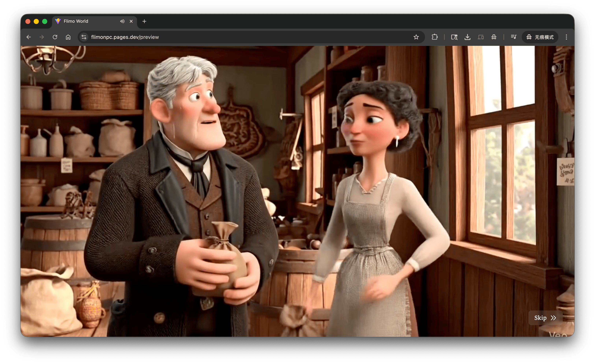Go back to the previous page
The height and width of the screenshot is (364, 595).
coord(29,37)
